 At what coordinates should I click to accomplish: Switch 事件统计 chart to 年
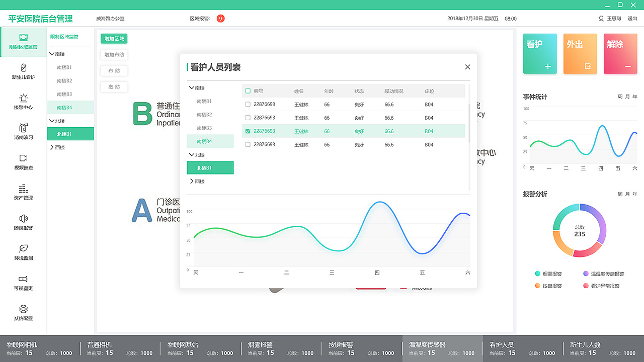point(635,97)
